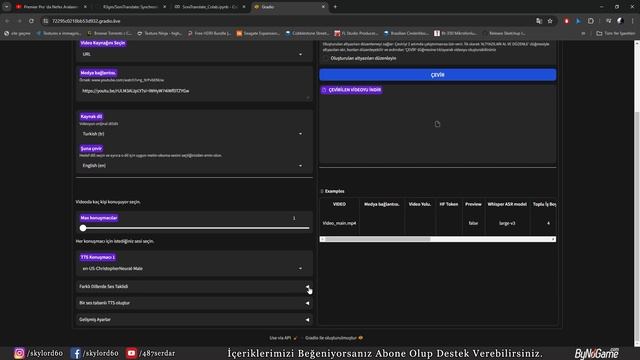Switch to the SoniTranslate_Colab.ipynb tab

click(x=209, y=7)
